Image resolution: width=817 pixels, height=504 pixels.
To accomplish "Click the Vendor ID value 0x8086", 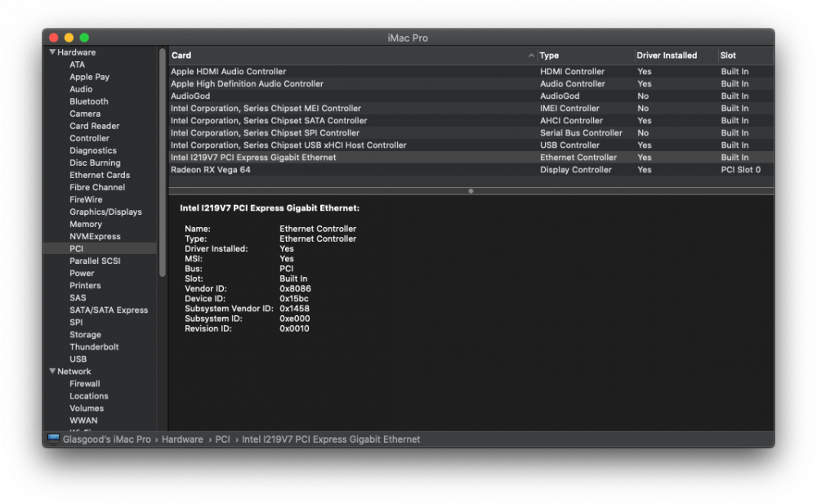I will (295, 288).
